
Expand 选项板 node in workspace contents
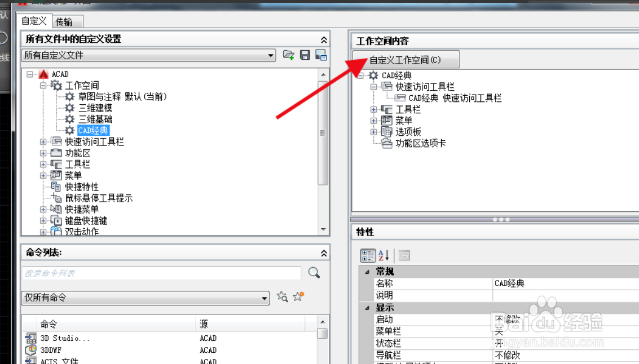tap(373, 132)
